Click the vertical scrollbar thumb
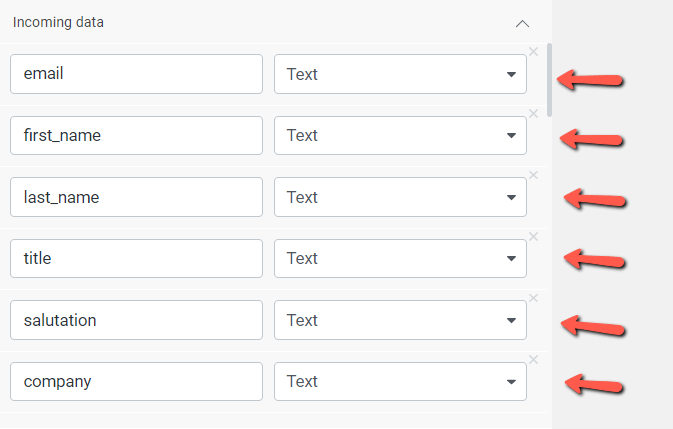 549,80
